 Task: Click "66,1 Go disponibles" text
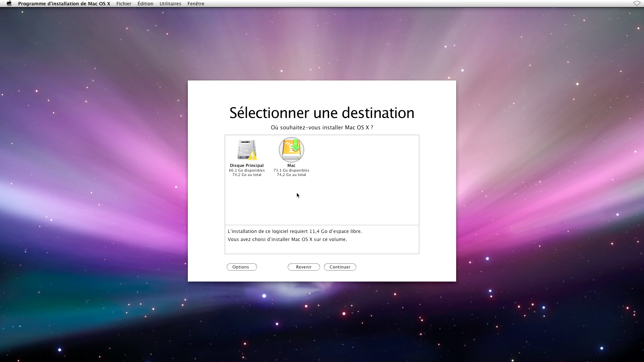[247, 170]
